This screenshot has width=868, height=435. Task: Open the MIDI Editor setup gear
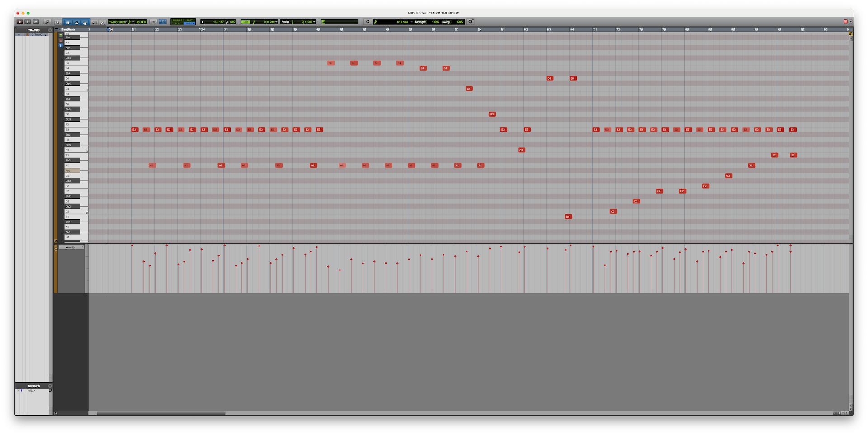click(470, 20)
